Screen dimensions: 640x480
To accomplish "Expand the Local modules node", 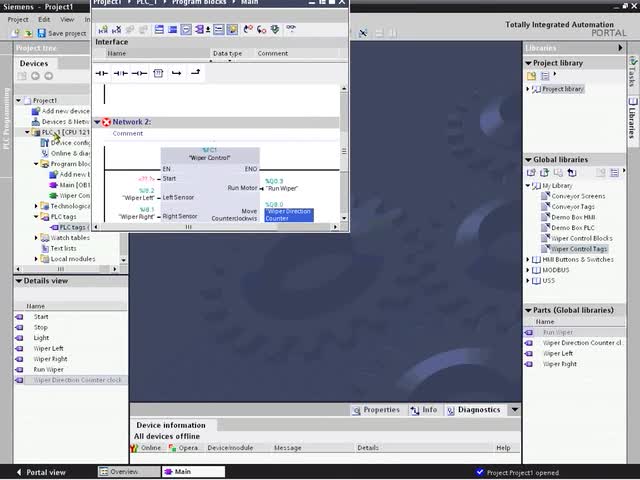I will point(36,259).
